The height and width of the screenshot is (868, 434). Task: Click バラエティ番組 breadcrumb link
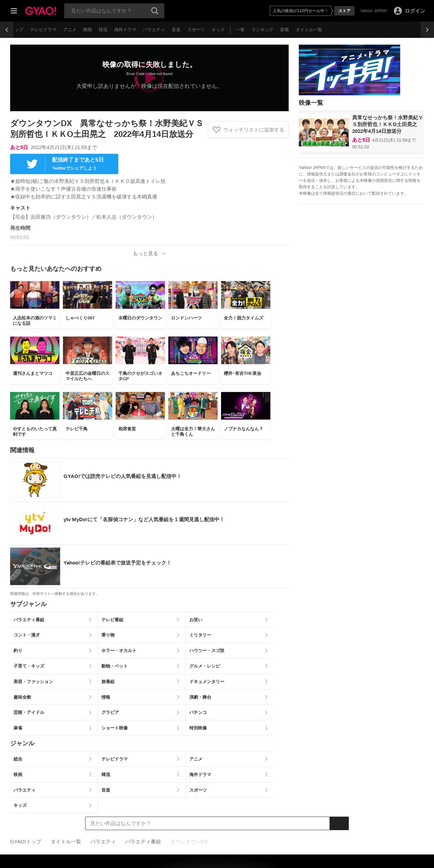pos(143,842)
